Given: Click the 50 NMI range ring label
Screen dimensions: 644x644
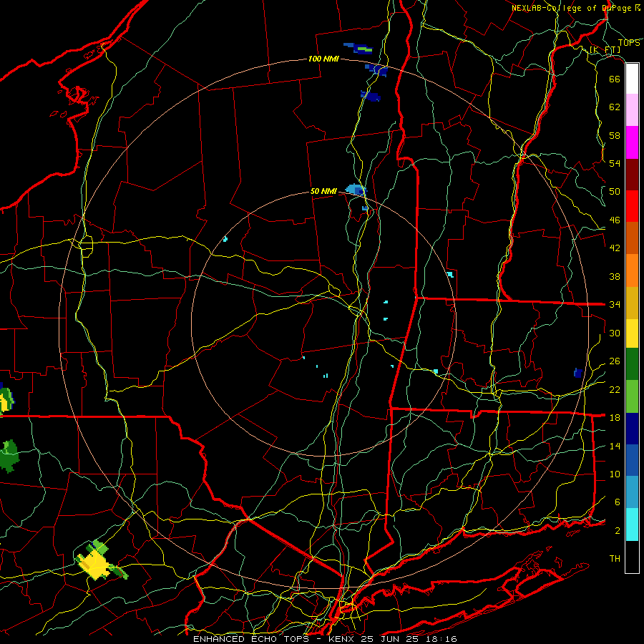Looking at the screenshot, I should [323, 191].
